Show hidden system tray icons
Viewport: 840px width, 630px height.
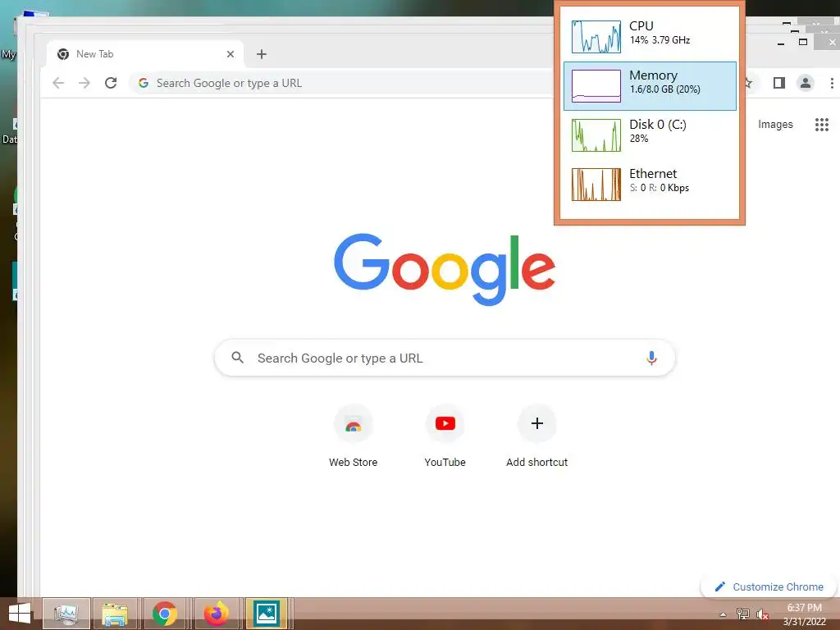point(723,614)
